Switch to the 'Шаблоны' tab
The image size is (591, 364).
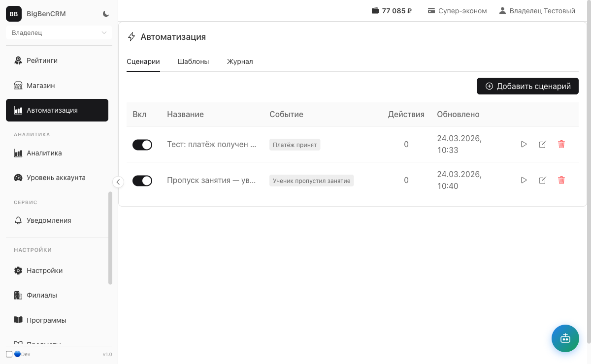tap(193, 61)
